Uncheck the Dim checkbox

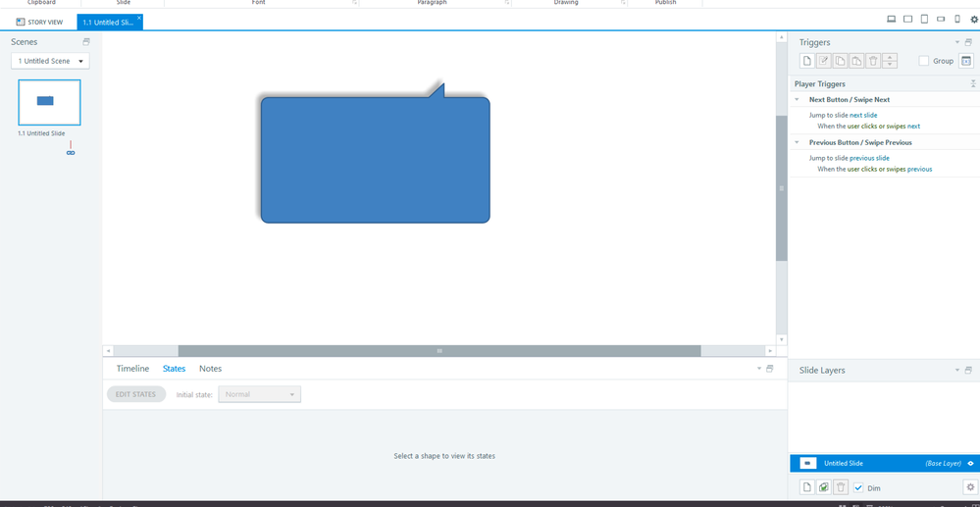click(x=858, y=487)
